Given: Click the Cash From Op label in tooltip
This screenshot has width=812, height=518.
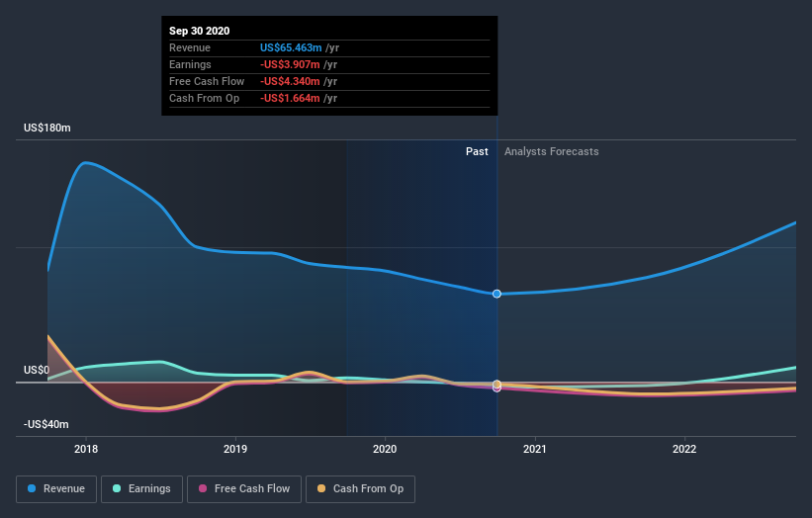Looking at the screenshot, I should pyautogui.click(x=205, y=98).
